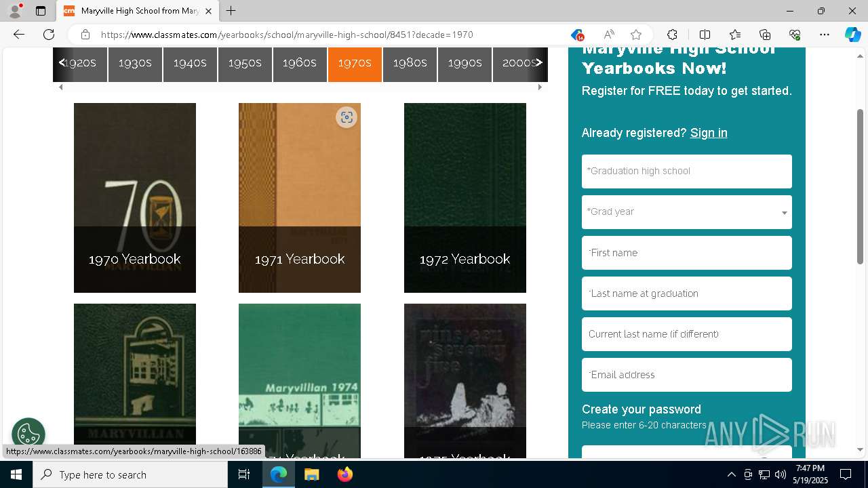Open the green Maryvillian 1973 yearbook cover

135,380
